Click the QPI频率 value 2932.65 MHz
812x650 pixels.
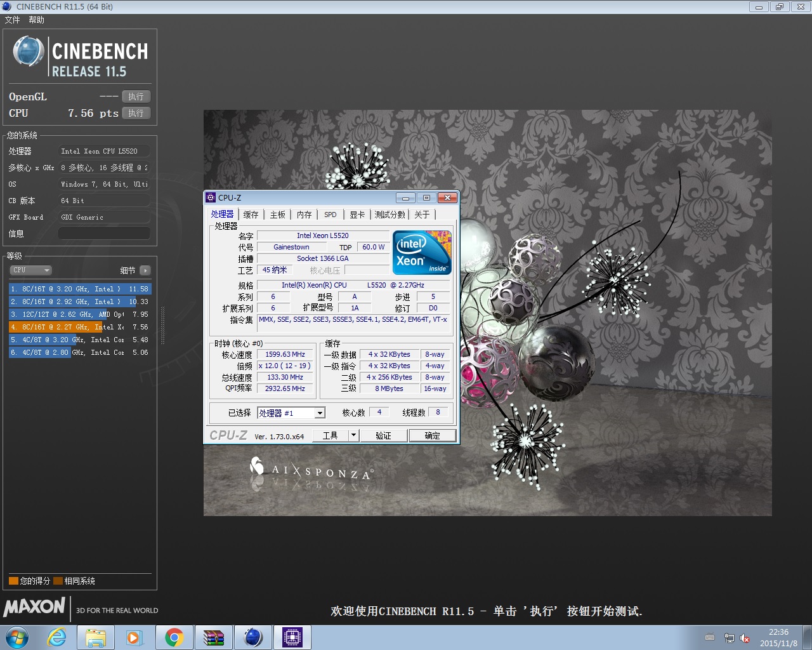(285, 389)
